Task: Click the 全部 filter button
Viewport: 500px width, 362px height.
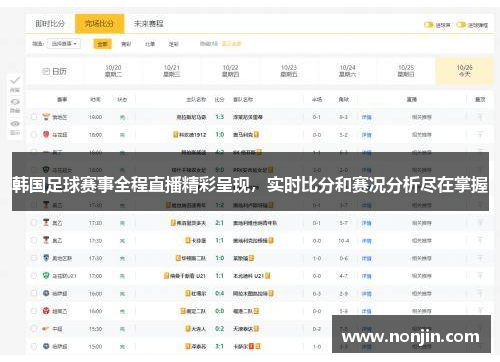Action: pyautogui.click(x=102, y=44)
